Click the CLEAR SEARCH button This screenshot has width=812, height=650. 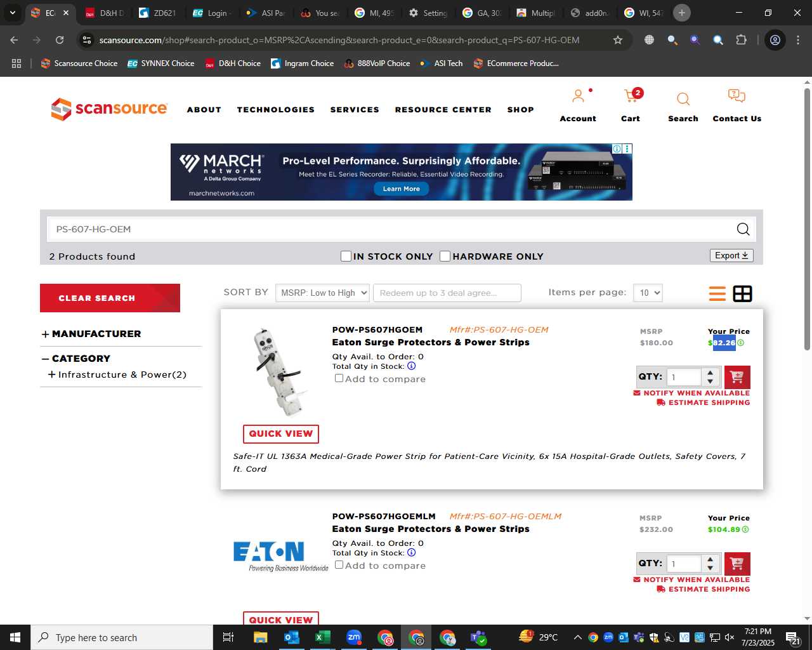click(110, 298)
